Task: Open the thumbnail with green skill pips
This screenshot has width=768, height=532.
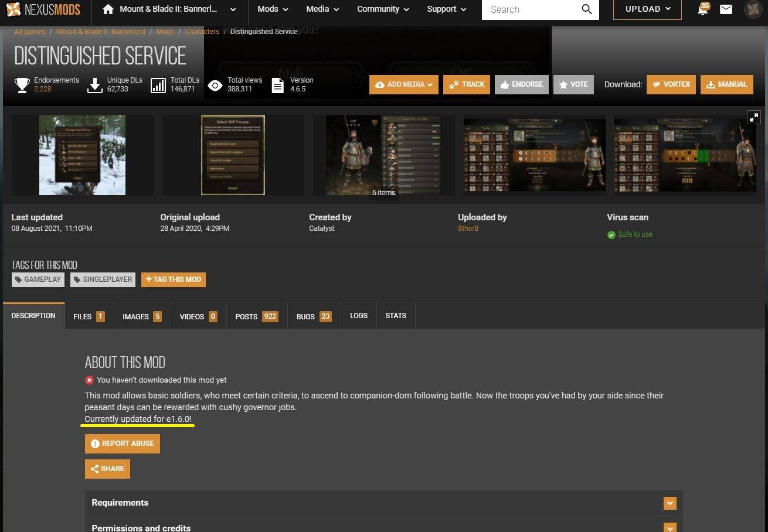Action: 685,155
